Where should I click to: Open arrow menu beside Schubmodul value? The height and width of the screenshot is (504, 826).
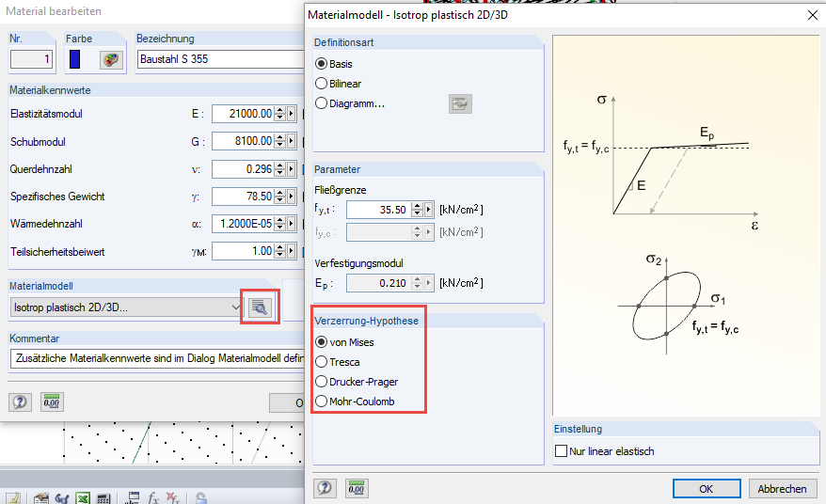(x=291, y=141)
